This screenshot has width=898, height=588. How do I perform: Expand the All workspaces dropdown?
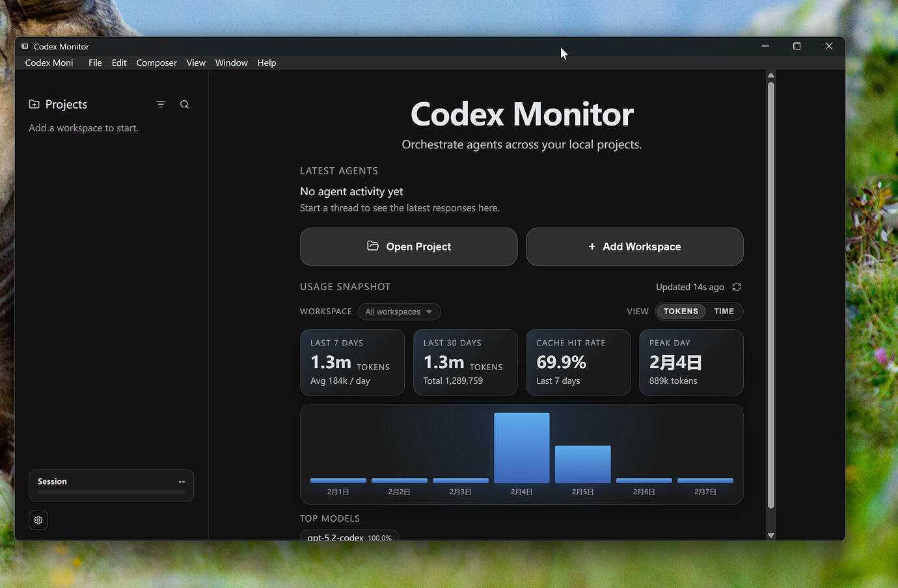click(399, 312)
